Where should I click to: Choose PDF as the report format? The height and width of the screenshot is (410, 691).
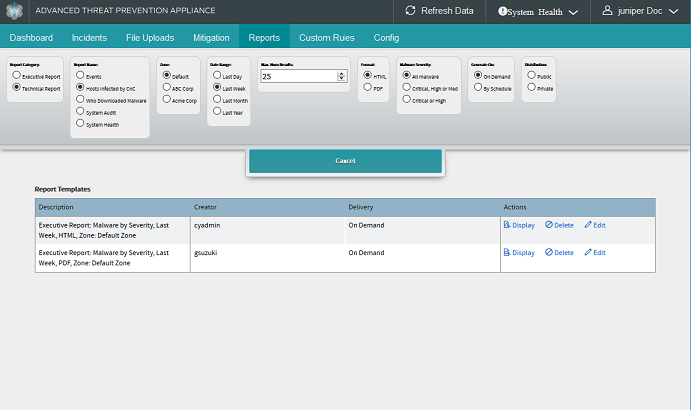367,88
